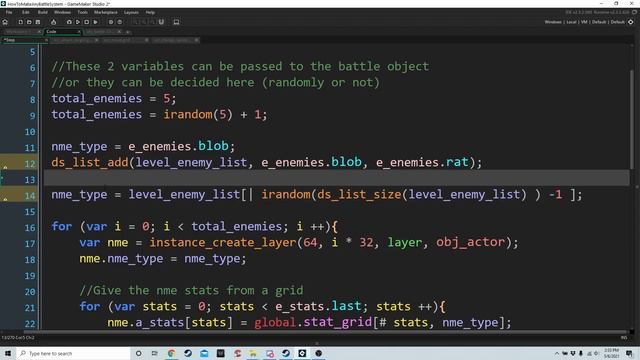Switch to GameMaker Studio taskbar icon
Screen dimensions: 640x360
[x=302, y=353]
